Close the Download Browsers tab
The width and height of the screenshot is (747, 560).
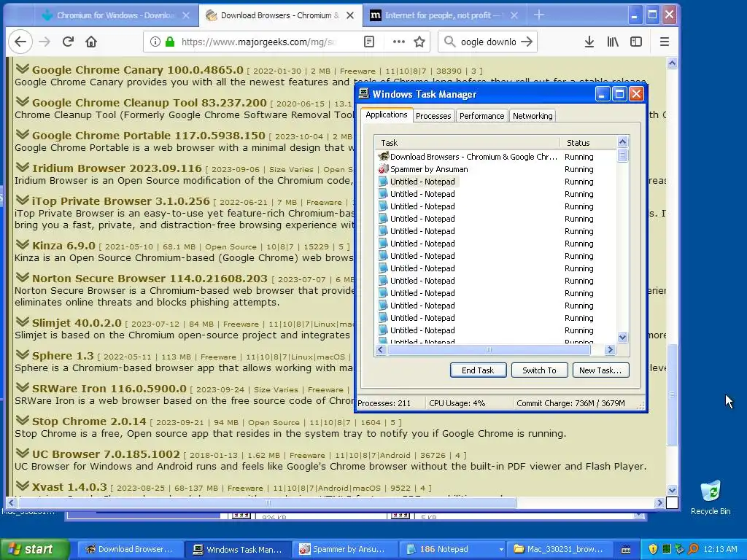click(x=350, y=15)
